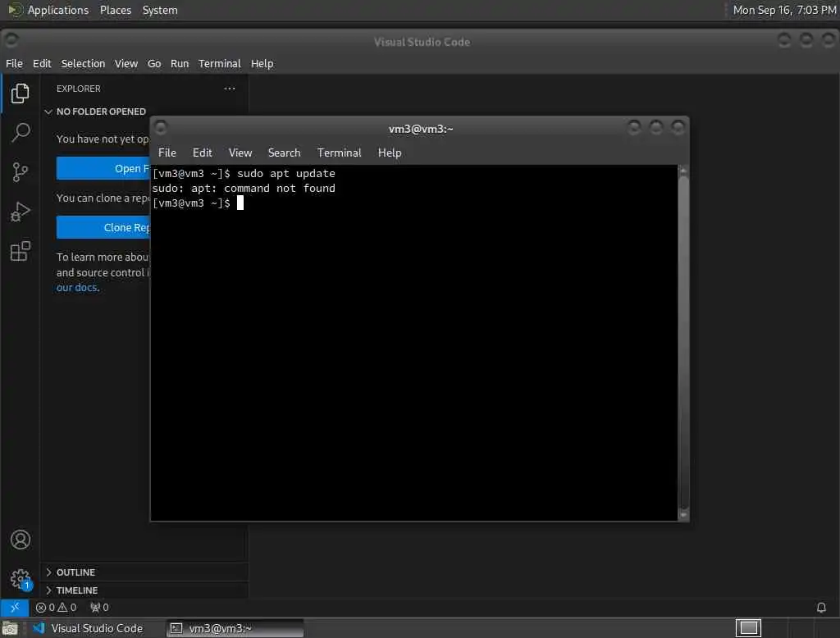Image resolution: width=840 pixels, height=638 pixels.
Task: Open the notifications bell in status bar
Action: [821, 607]
